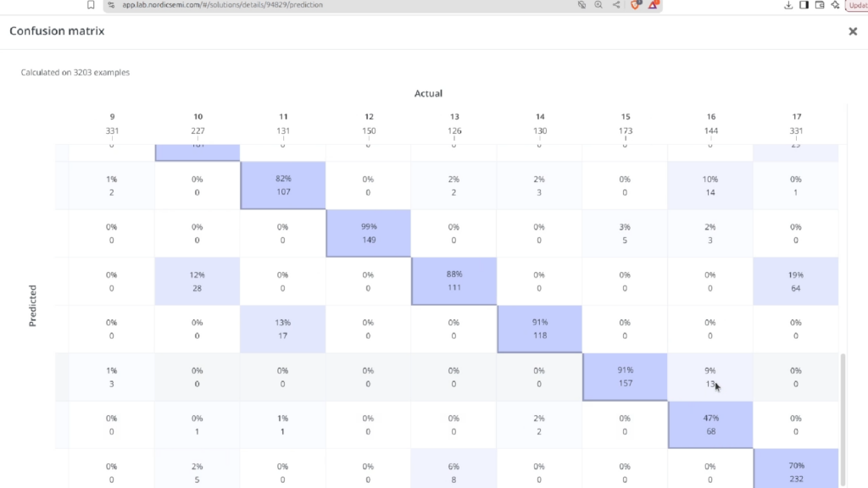Open the Brave Shields lion icon
The image size is (868, 488).
(636, 5)
